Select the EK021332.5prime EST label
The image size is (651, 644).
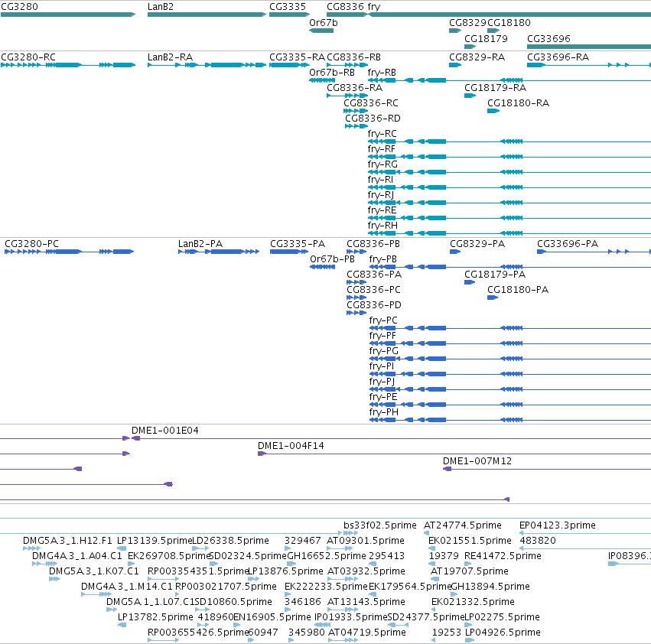pos(473,602)
